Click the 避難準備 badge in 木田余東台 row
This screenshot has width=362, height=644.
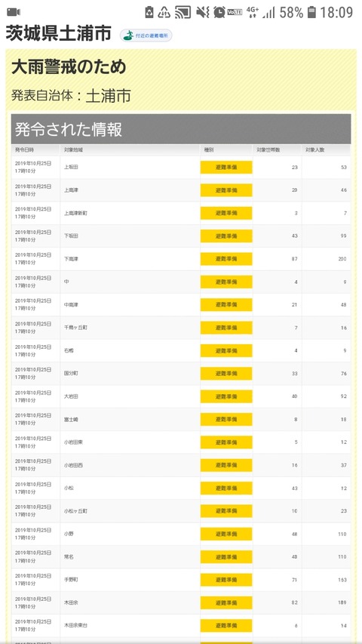coord(226,626)
